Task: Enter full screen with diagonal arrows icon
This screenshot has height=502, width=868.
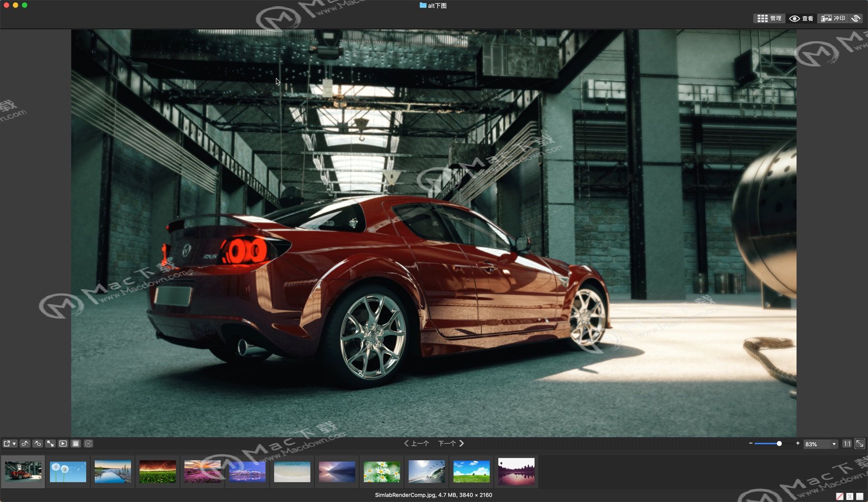Action: (x=50, y=444)
